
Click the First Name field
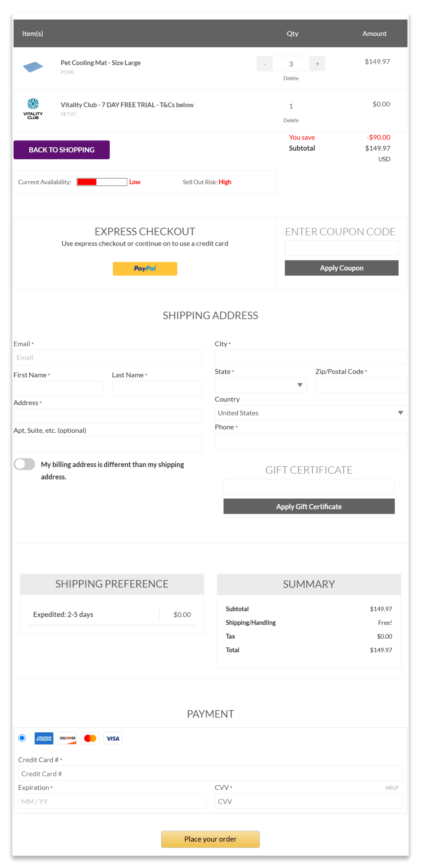[59, 388]
